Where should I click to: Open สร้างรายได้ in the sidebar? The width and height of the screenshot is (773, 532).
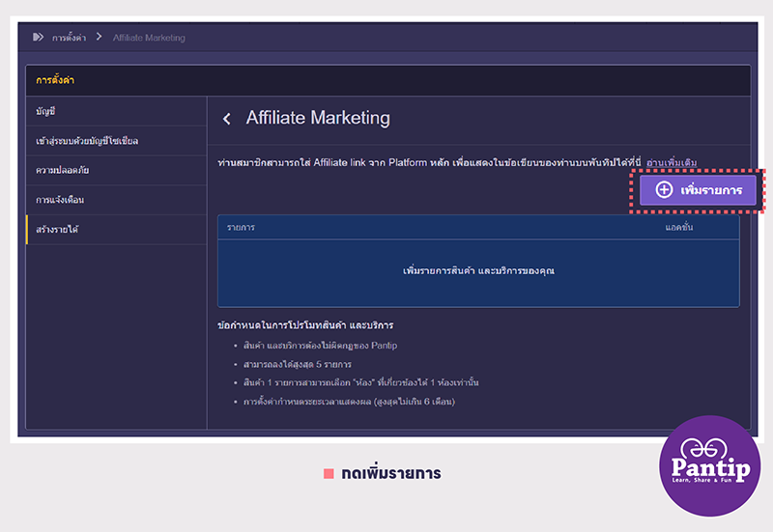pyautogui.click(x=116, y=230)
